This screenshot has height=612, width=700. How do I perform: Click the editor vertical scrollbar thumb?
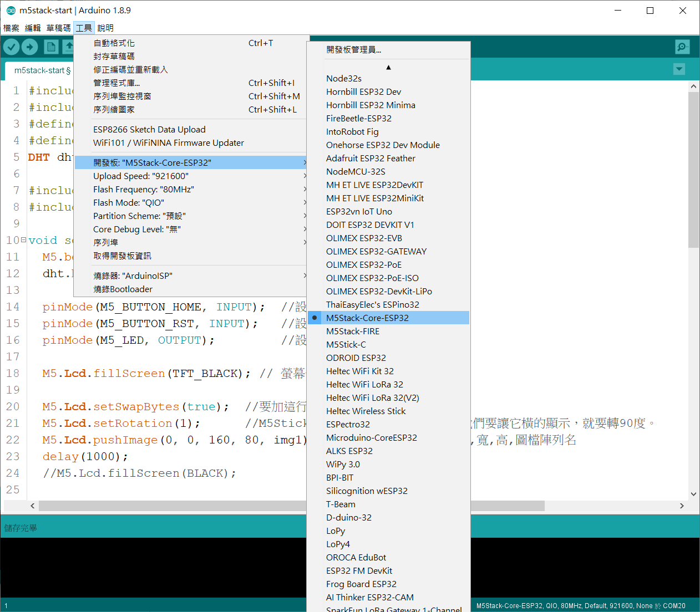(x=693, y=170)
